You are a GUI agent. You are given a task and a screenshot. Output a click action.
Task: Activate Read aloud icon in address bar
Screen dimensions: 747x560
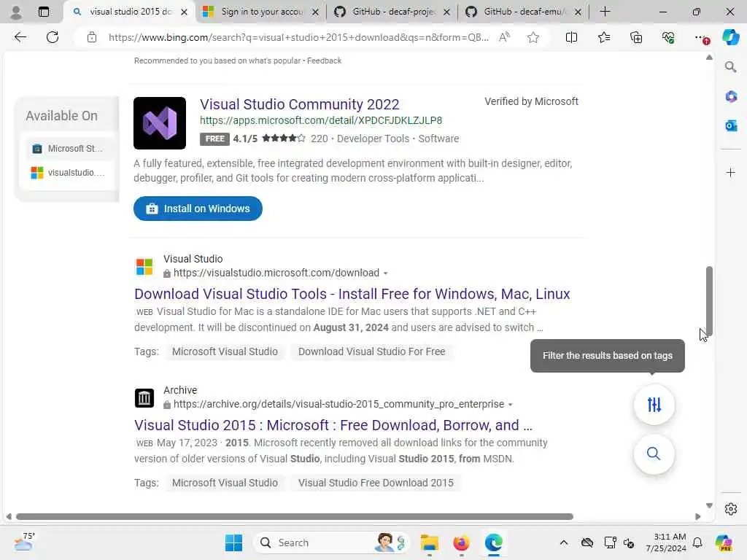(505, 37)
